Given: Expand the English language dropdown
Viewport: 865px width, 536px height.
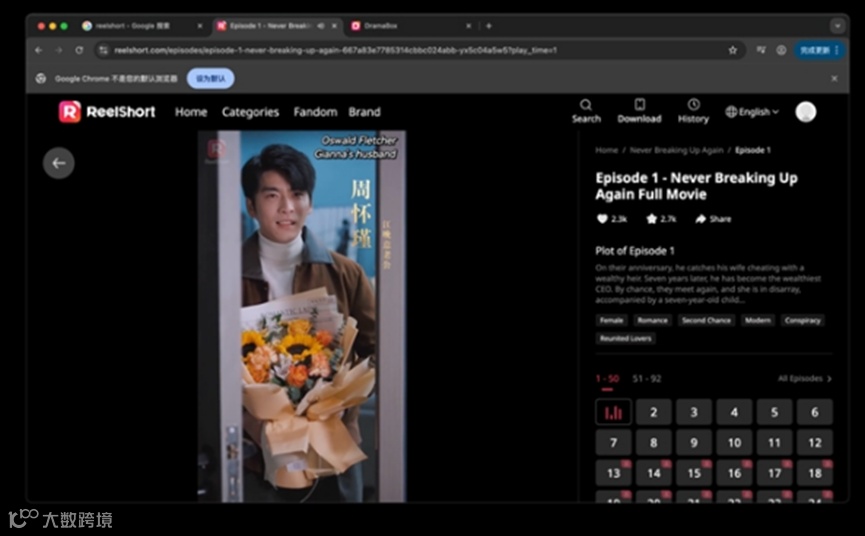Looking at the screenshot, I should tap(752, 112).
